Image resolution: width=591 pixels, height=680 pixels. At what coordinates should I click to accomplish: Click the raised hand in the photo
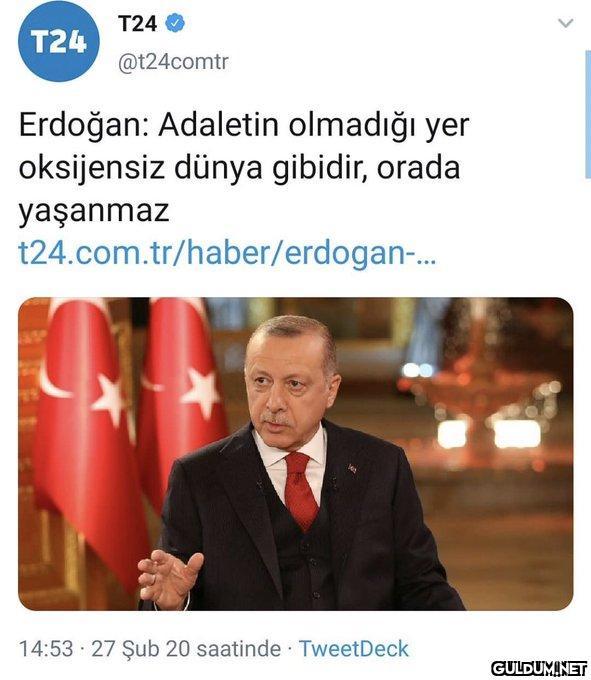click(x=170, y=577)
